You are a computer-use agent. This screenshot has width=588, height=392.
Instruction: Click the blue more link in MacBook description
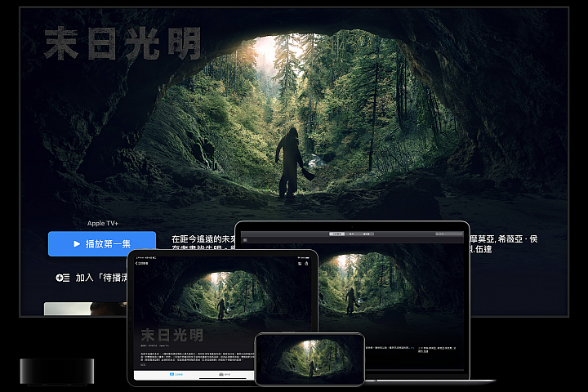pos(413,348)
